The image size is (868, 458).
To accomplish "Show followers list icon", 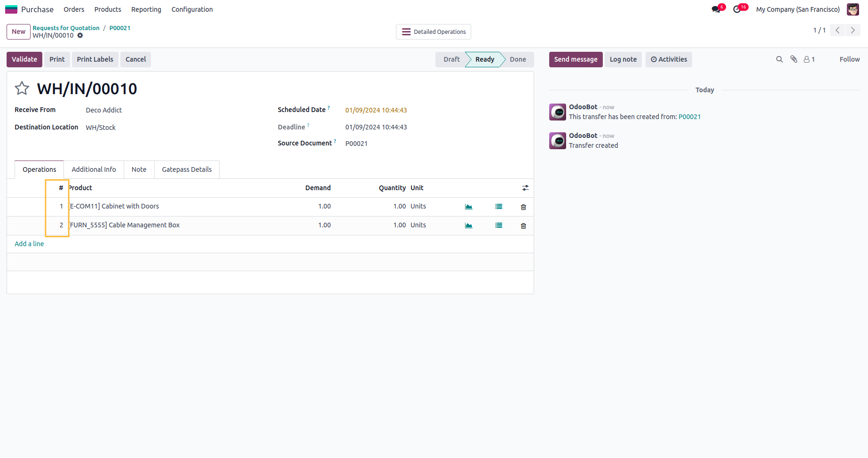I will tap(809, 59).
